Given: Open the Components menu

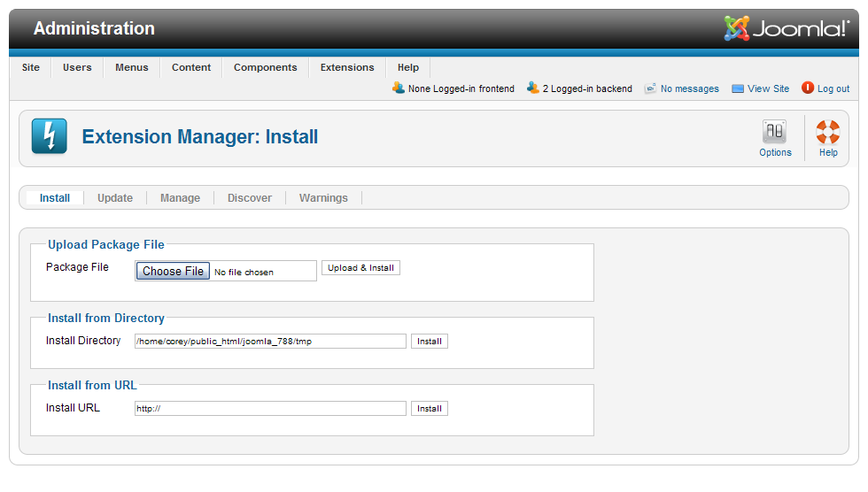Looking at the screenshot, I should (265, 67).
